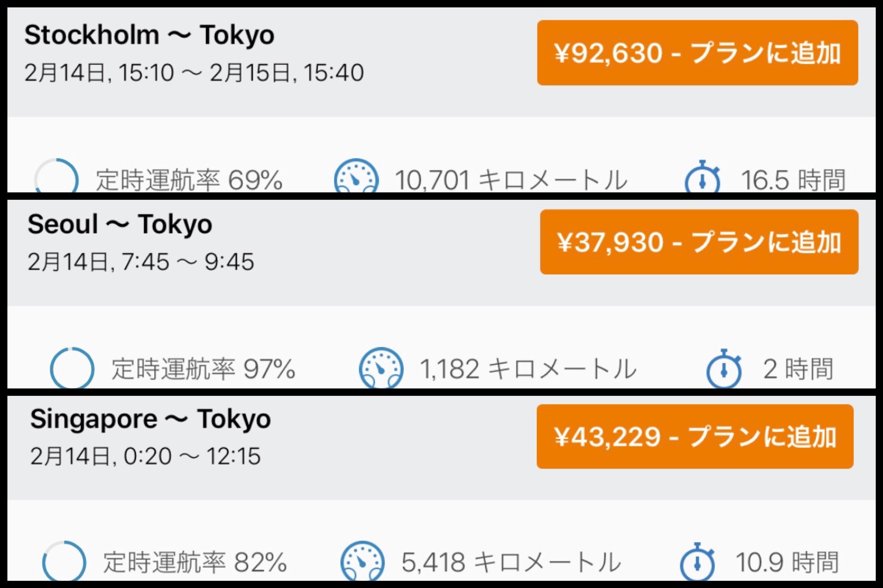Screen dimensions: 883x588
Task: Add the ¥92,630 Stockholm flight to plan
Action: coord(697,53)
